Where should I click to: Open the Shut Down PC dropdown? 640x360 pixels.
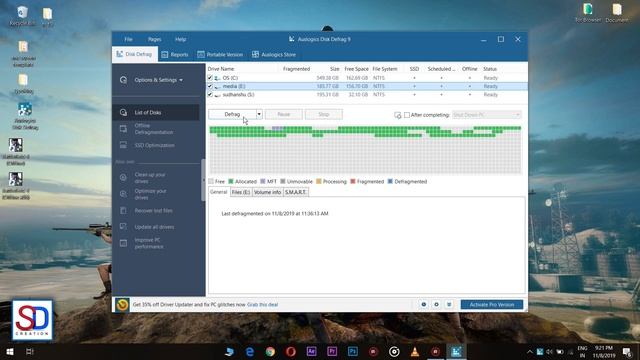[x=487, y=115]
